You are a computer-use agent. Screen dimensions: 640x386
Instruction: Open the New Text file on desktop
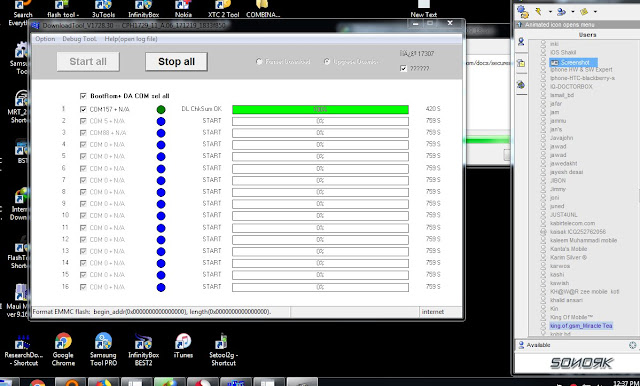point(423,9)
